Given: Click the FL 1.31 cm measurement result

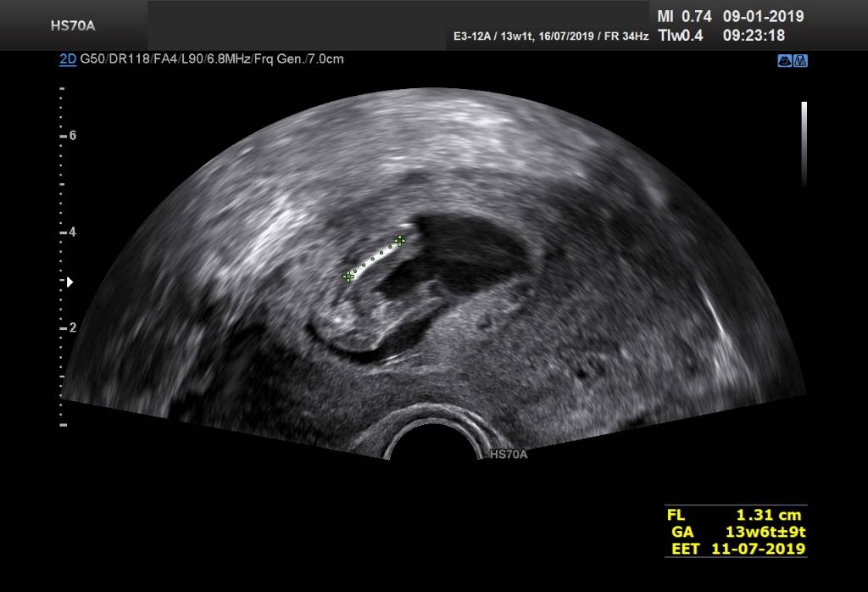Looking at the screenshot, I should tap(734, 515).
